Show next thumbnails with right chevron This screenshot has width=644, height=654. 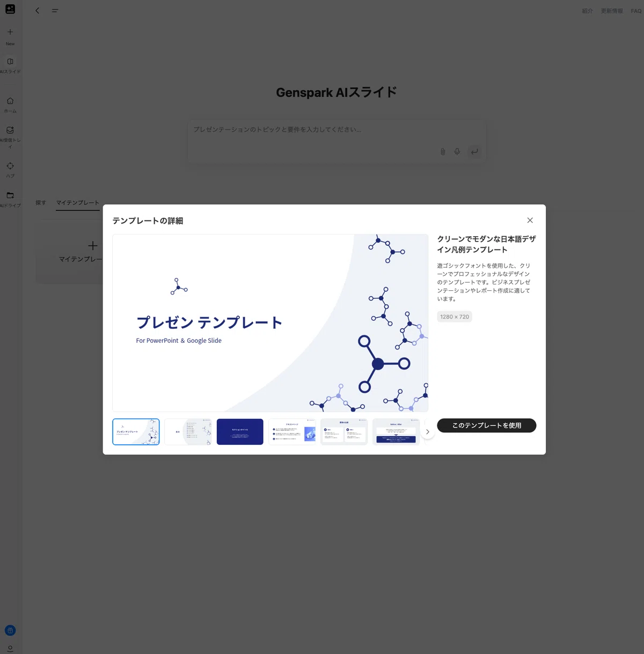point(427,432)
